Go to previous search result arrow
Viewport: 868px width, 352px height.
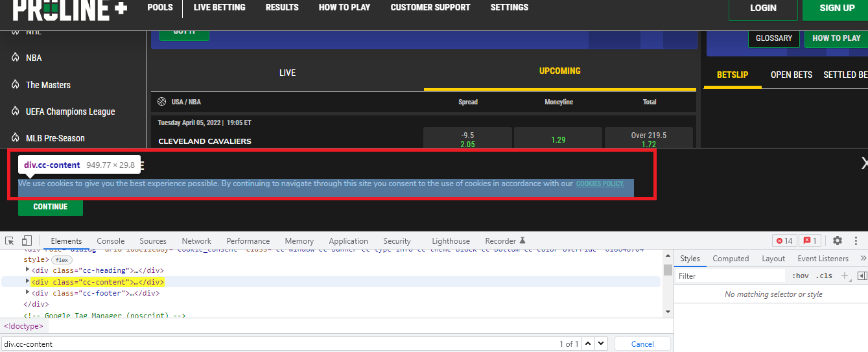coord(587,344)
